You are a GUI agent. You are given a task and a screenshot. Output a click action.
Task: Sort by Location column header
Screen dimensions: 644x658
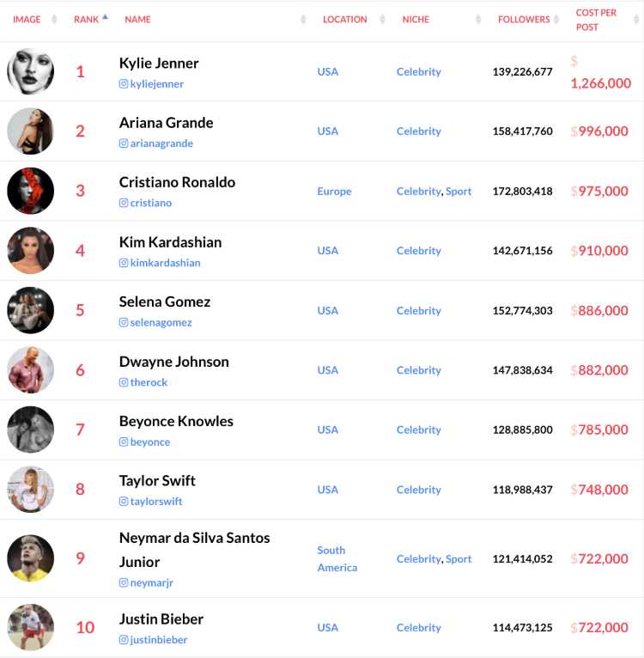pyautogui.click(x=344, y=20)
